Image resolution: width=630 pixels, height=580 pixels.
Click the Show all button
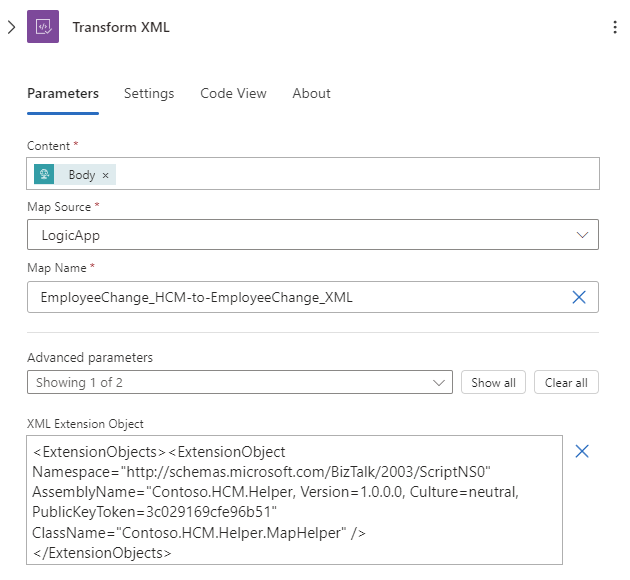pyautogui.click(x=493, y=382)
